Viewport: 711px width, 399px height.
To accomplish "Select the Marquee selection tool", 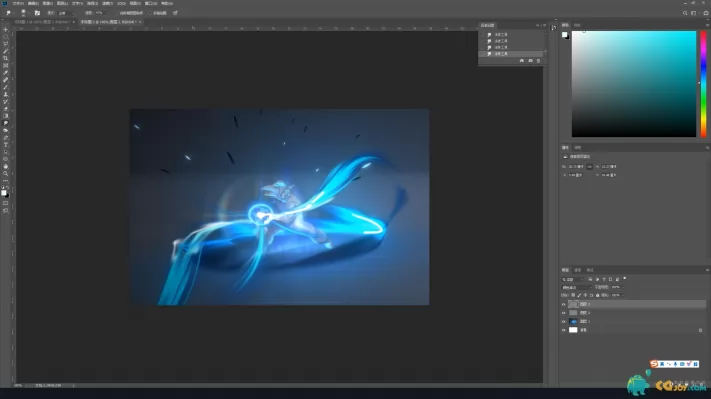I will 5,37.
